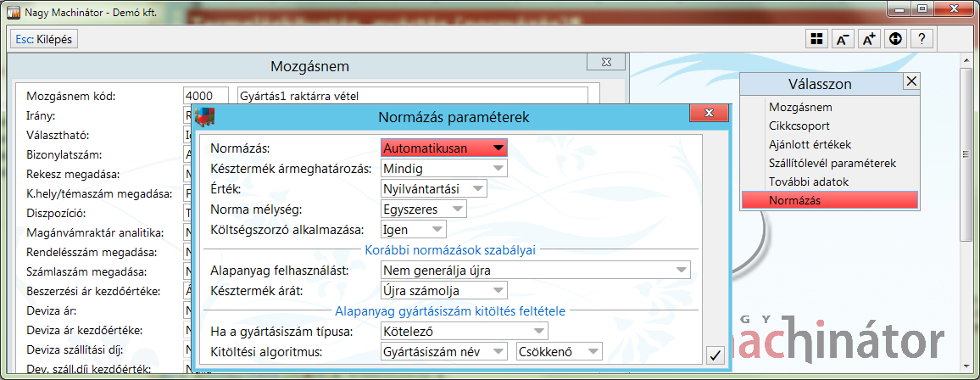
Task: Click the Mozgásnem kód field 4000
Action: (x=206, y=96)
